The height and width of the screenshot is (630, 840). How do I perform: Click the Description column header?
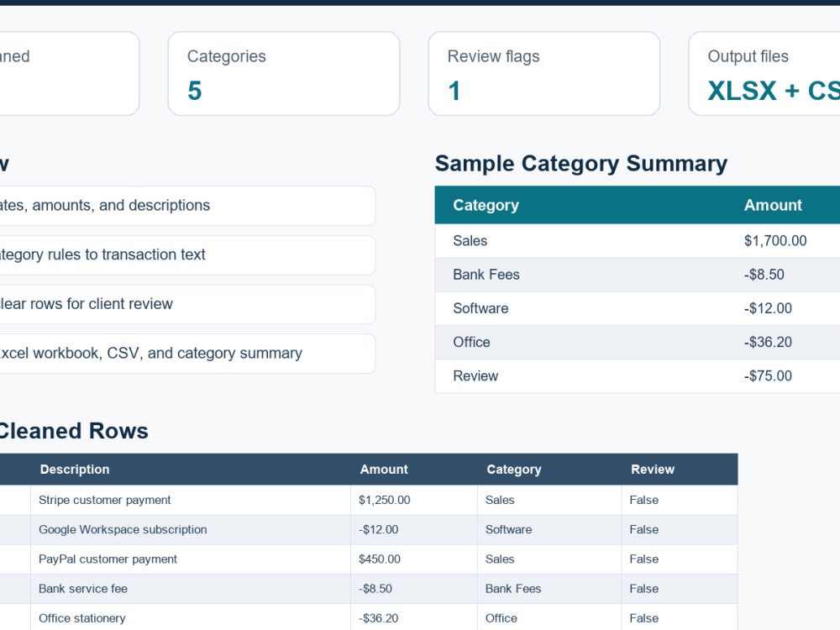pos(75,470)
